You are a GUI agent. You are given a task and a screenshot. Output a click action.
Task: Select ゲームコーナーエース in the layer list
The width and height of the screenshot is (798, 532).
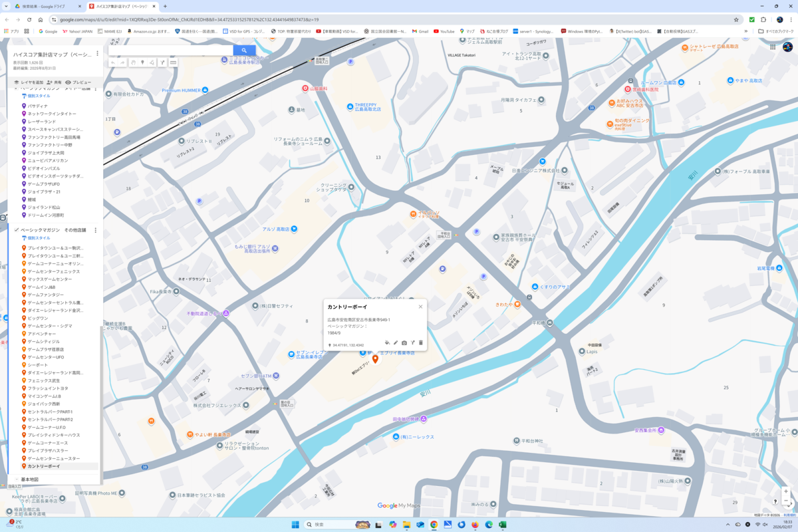click(x=48, y=443)
